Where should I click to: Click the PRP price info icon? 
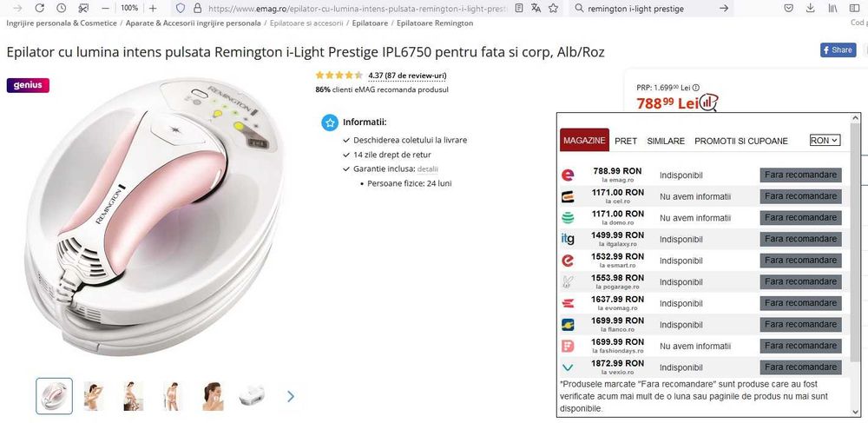[696, 87]
